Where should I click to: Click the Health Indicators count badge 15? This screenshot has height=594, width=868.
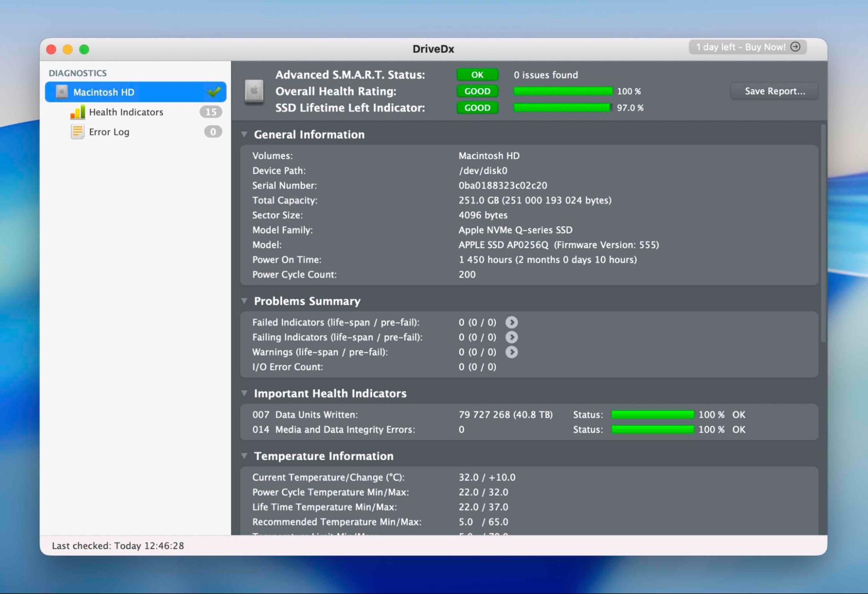tap(211, 112)
